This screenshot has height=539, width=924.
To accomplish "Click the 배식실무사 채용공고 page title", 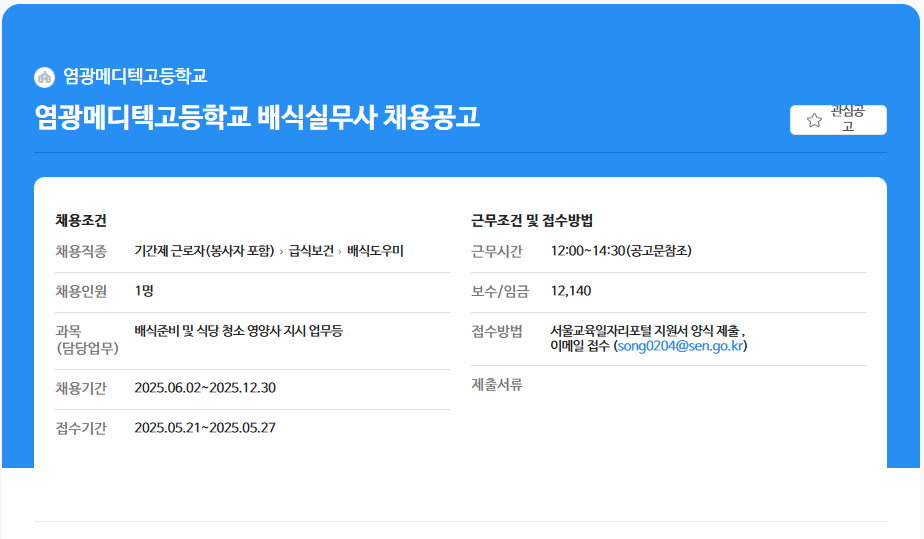I will click(257, 117).
